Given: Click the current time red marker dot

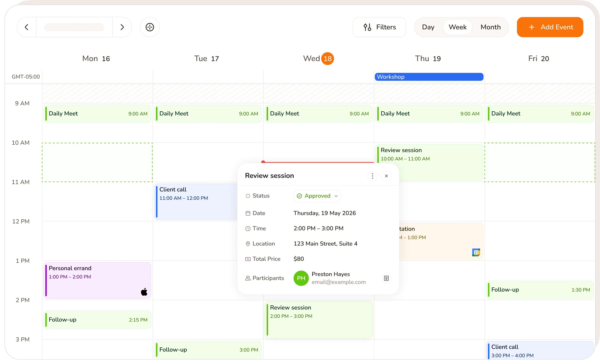Looking at the screenshot, I should click(263, 162).
